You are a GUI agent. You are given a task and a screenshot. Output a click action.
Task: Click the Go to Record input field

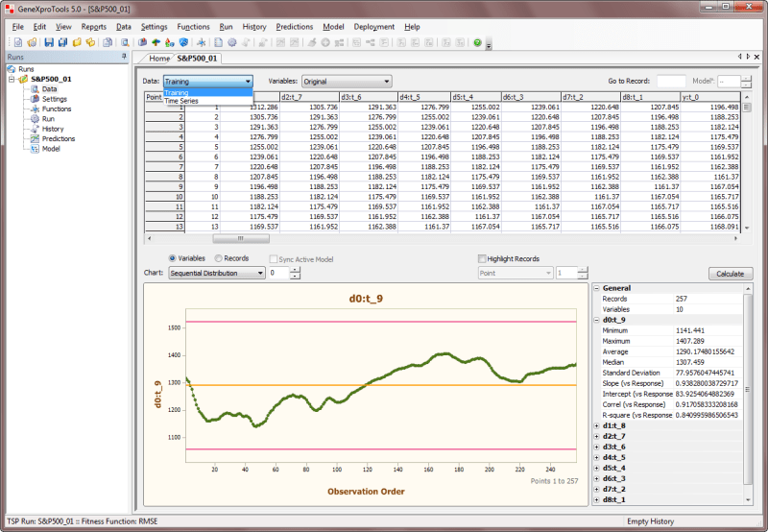[x=671, y=82]
